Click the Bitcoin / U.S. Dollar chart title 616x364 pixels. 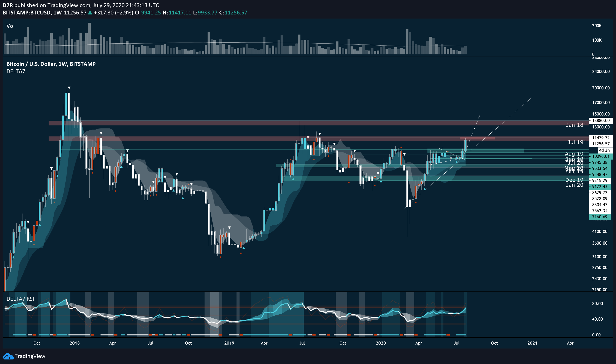tap(51, 64)
